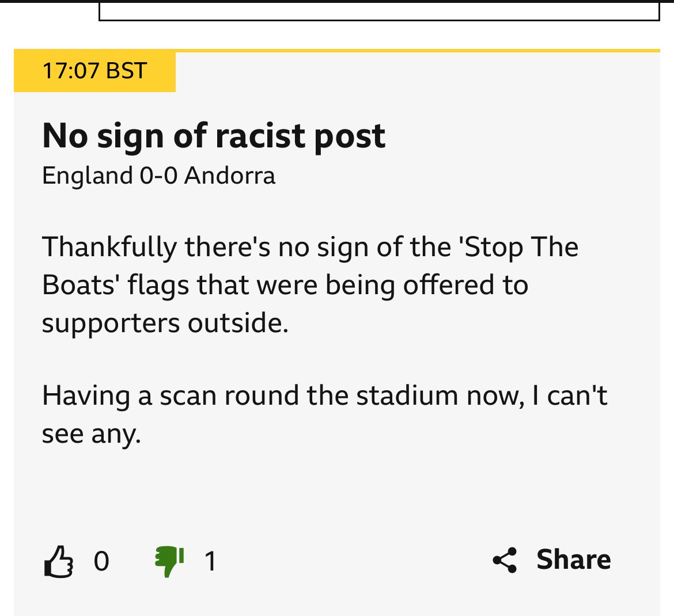The width and height of the screenshot is (674, 616).
Task: Click the like count showing 0
Action: click(101, 561)
